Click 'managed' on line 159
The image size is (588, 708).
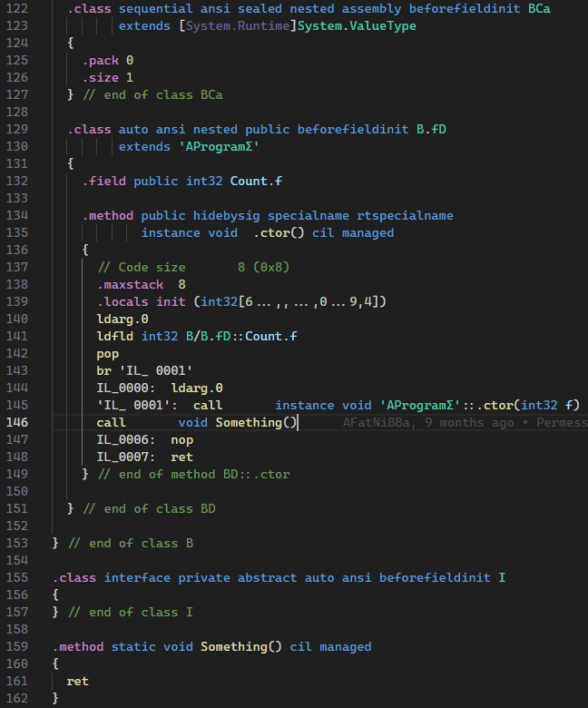pyautogui.click(x=345, y=647)
